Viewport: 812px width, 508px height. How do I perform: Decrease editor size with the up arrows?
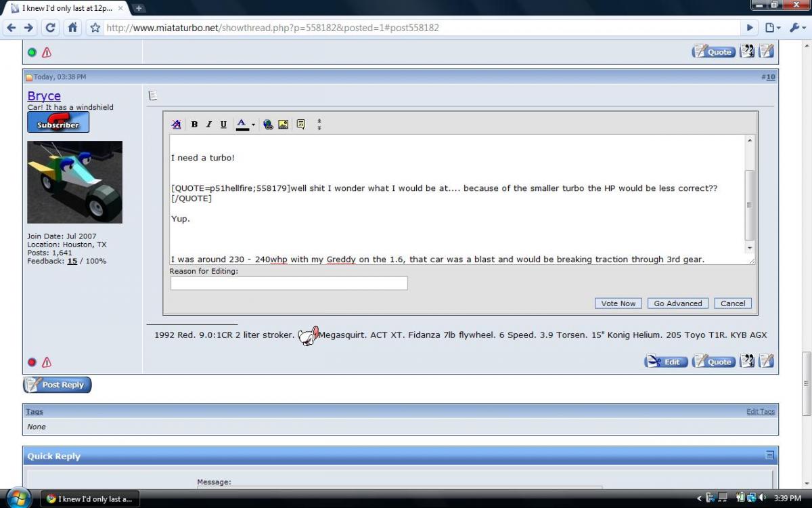coord(319,121)
